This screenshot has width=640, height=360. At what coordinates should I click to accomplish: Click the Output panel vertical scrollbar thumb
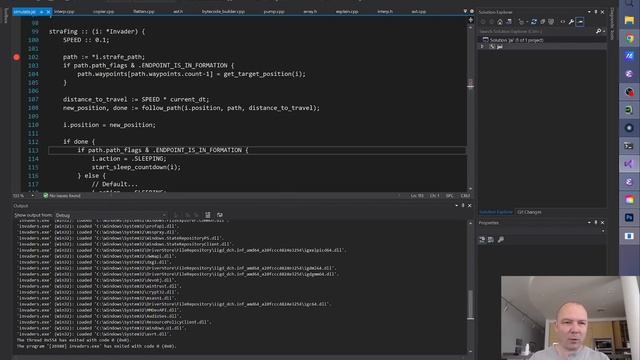pos(470,304)
